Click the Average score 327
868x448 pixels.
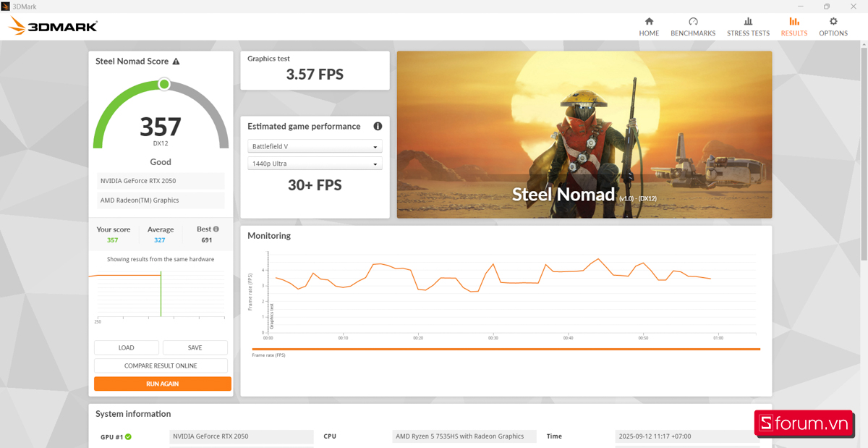pyautogui.click(x=160, y=240)
